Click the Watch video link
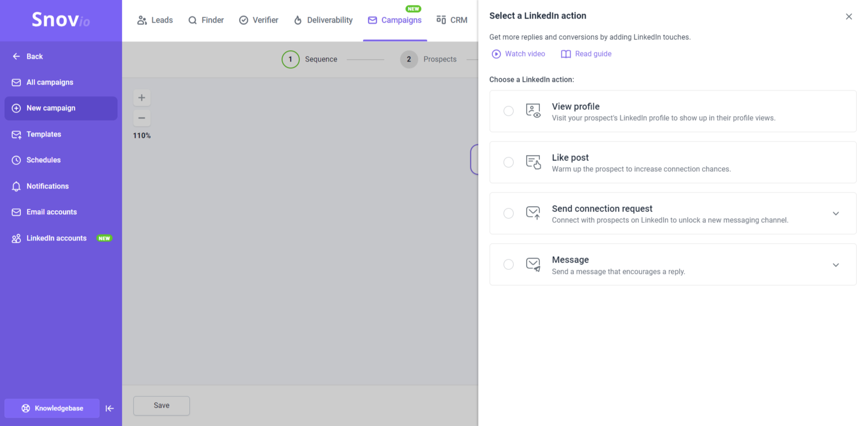This screenshot has height=426, width=868. 518,54
